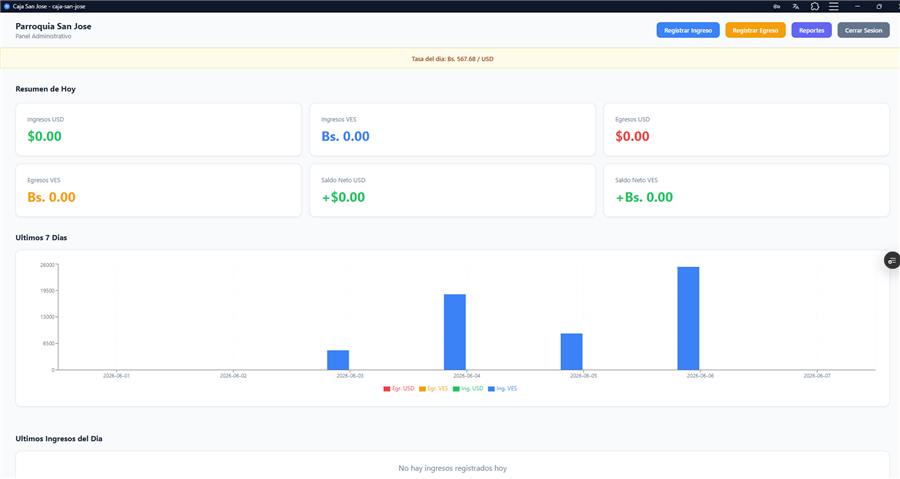Click the key icon in title bar

coord(777,6)
